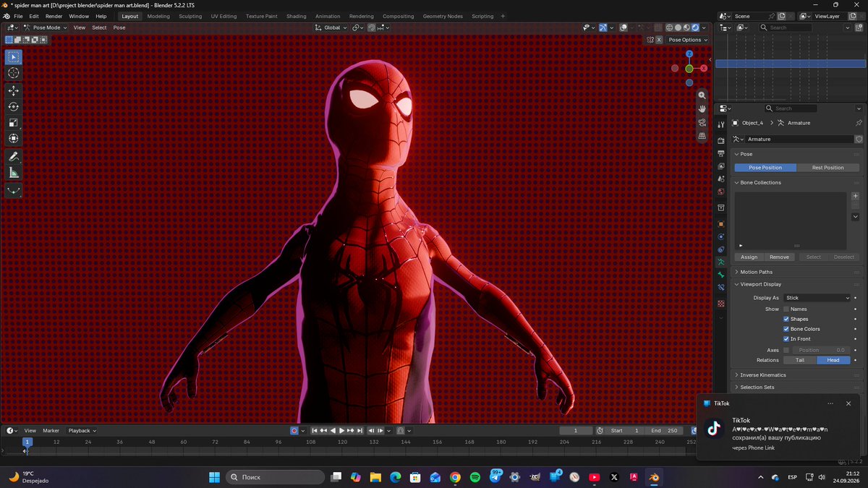Image resolution: width=868 pixels, height=488 pixels.
Task: Open the Bone properties tab
Action: (720, 275)
